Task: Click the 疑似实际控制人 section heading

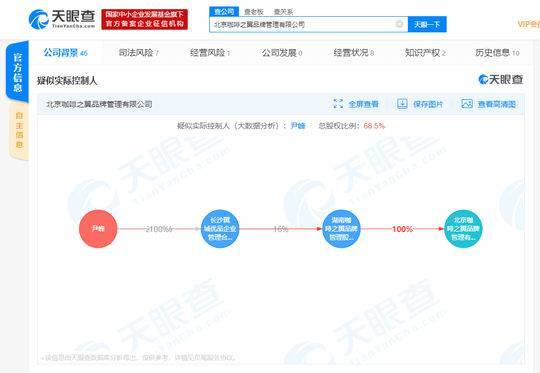Action: coord(67,81)
